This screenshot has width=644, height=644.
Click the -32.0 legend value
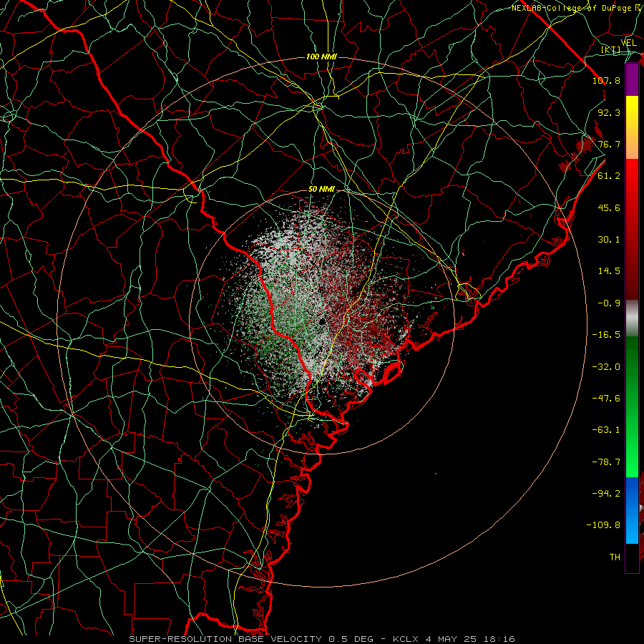tap(606, 367)
